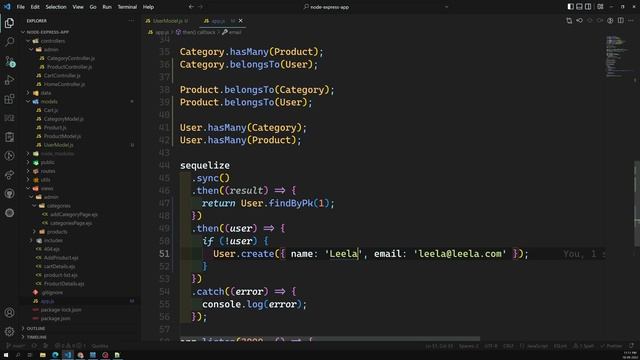Open the Extensions view
This screenshot has width=640, height=360.
click(9, 99)
